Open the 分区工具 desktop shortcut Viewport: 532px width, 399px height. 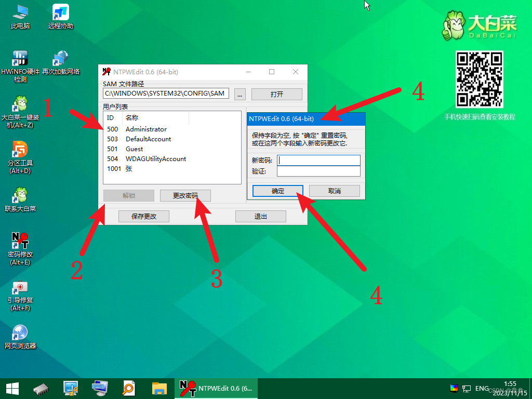click(x=20, y=157)
